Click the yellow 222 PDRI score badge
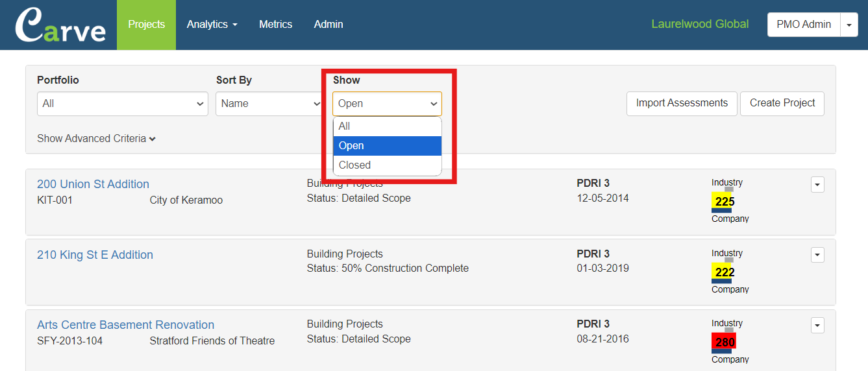Image resolution: width=868 pixels, height=371 pixels. [x=724, y=272]
